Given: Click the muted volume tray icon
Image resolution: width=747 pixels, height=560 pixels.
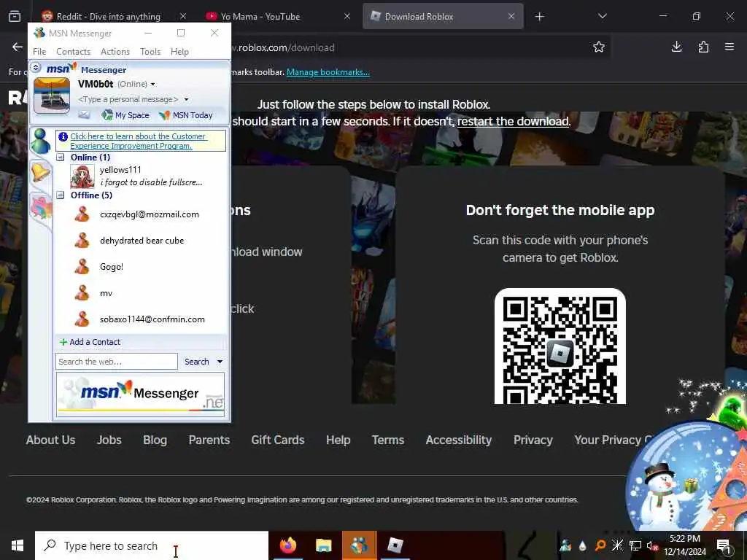Looking at the screenshot, I should tap(652, 545).
